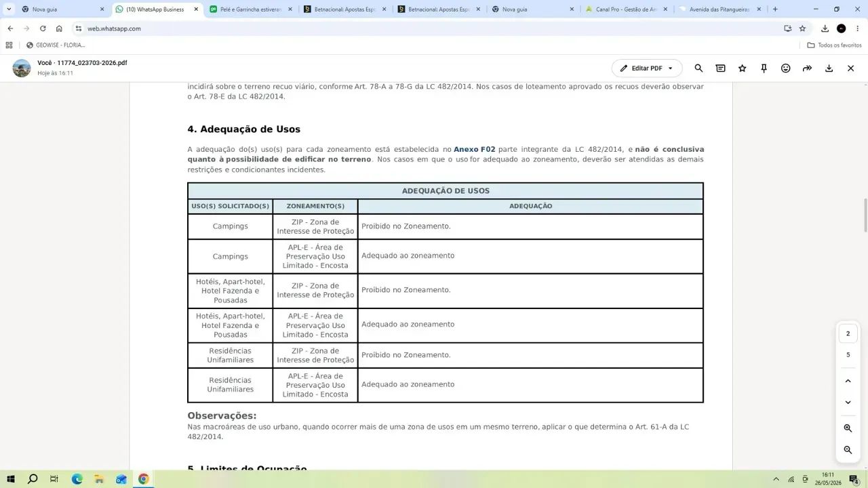Screen dimensions: 868x488
Task: Search inside the PDF with the magnifier icon
Action: pyautogui.click(x=698, y=68)
